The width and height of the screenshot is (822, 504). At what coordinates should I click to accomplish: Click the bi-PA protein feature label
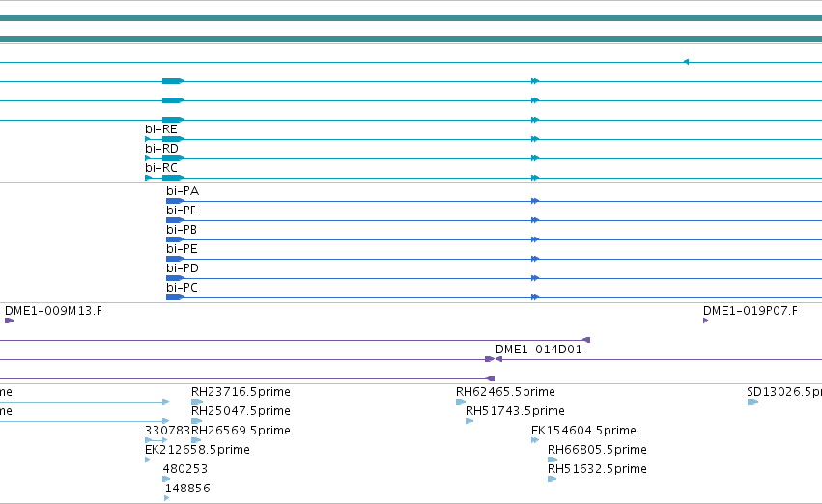pos(183,191)
